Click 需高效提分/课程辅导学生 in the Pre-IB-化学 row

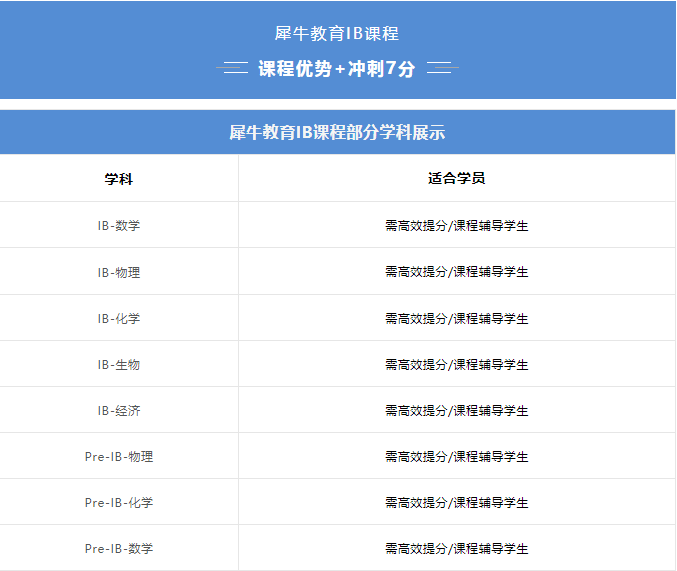point(457,503)
